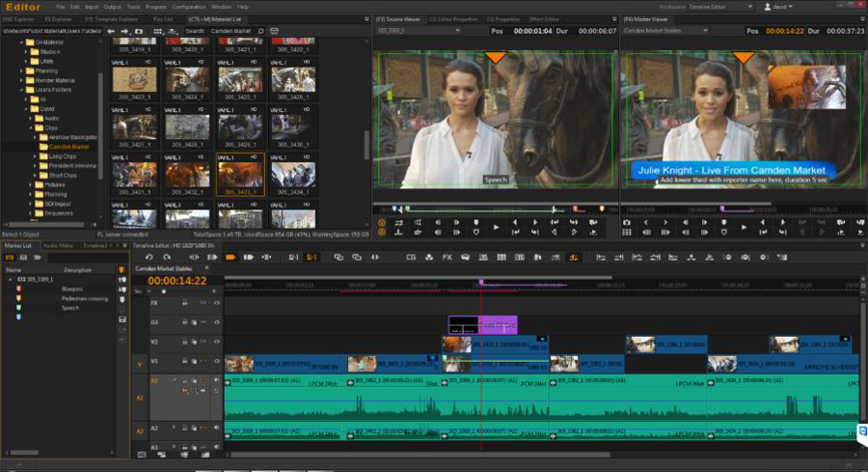
Task: Click the CG graphics tool in the timeline toolbar
Action: click(411, 257)
